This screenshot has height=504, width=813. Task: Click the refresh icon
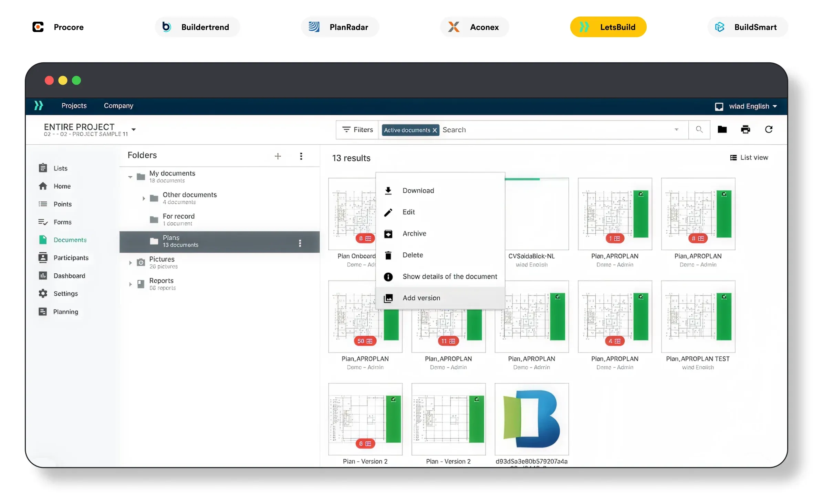[769, 129]
